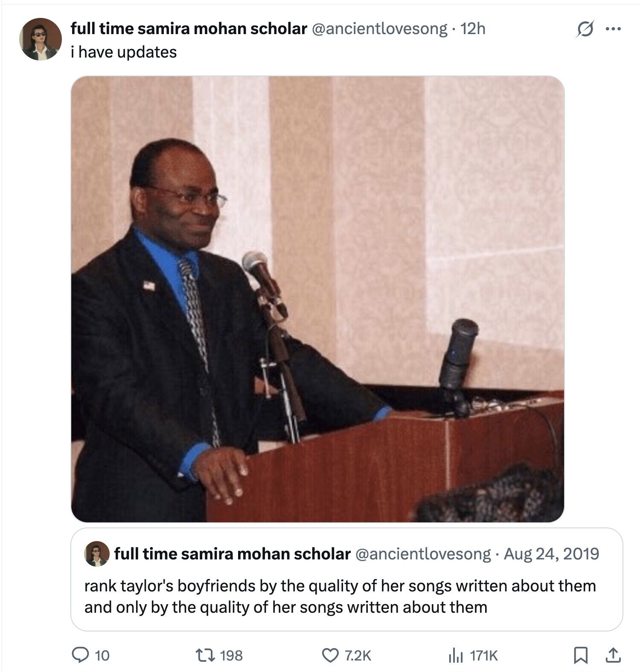The width and height of the screenshot is (640, 672).
Task: Click the 198 reposts count
Action: click(231, 655)
